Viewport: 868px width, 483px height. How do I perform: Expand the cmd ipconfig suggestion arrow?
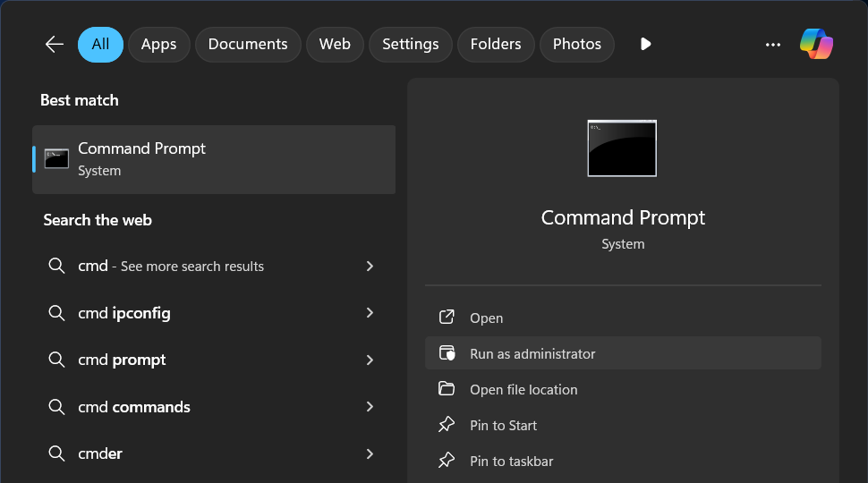pos(370,313)
